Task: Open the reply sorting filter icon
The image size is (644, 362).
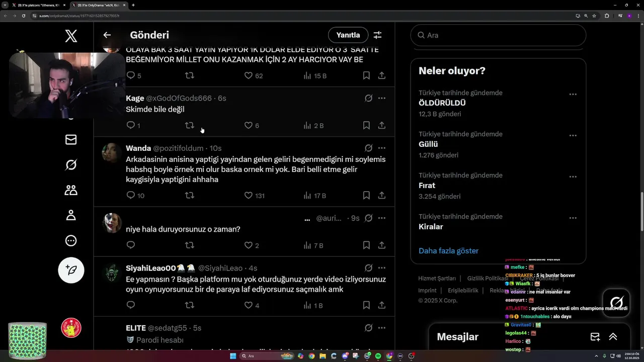Action: point(377,35)
